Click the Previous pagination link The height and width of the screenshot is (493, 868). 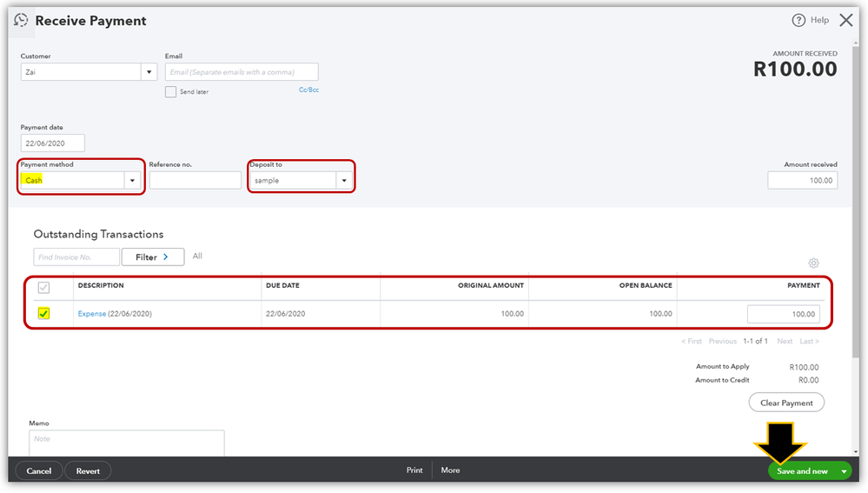722,341
